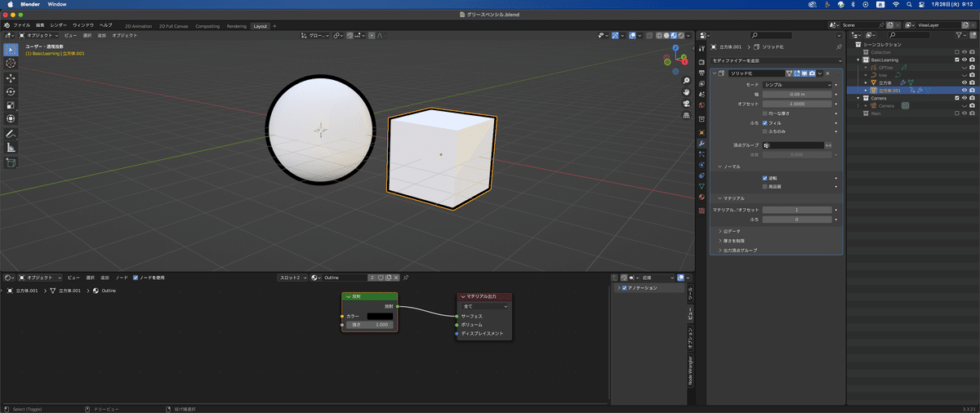The height and width of the screenshot is (413, 980).
Task: Pin the properties editor context
Action: 839,47
